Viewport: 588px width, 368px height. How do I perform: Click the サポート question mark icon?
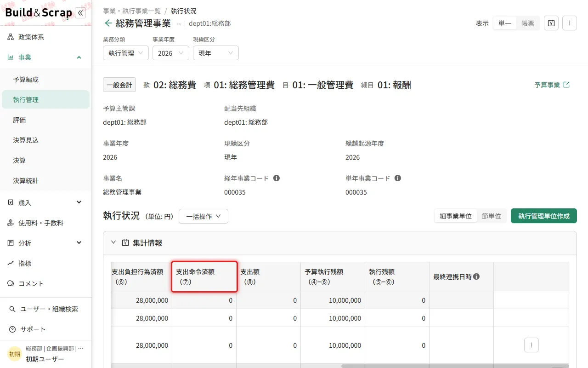pos(12,329)
